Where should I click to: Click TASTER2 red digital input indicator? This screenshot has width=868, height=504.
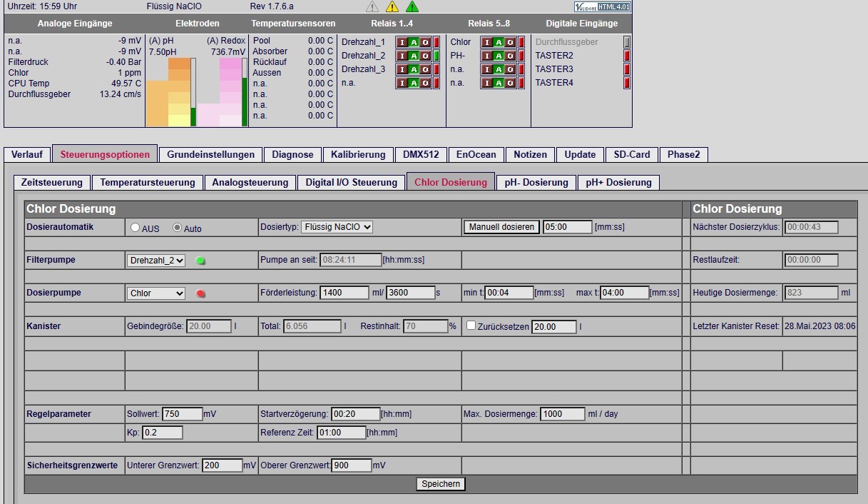pyautogui.click(x=627, y=56)
